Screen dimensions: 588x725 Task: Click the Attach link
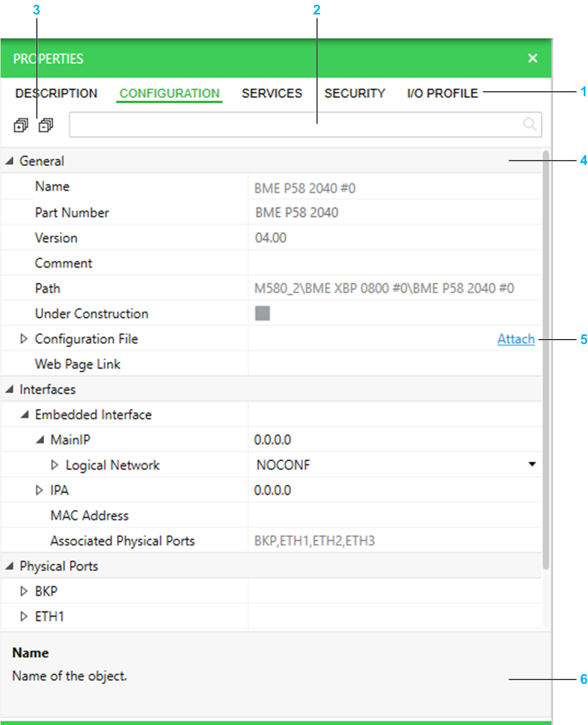tap(516, 339)
